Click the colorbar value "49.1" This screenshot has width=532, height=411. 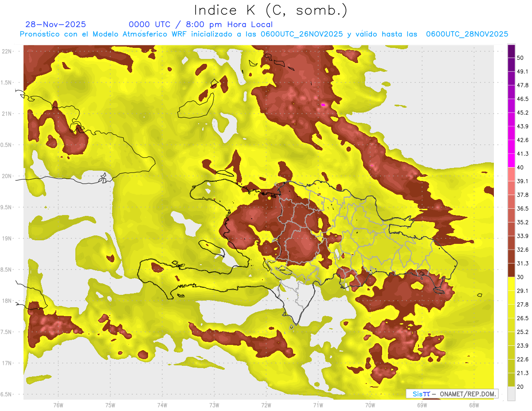[523, 72]
